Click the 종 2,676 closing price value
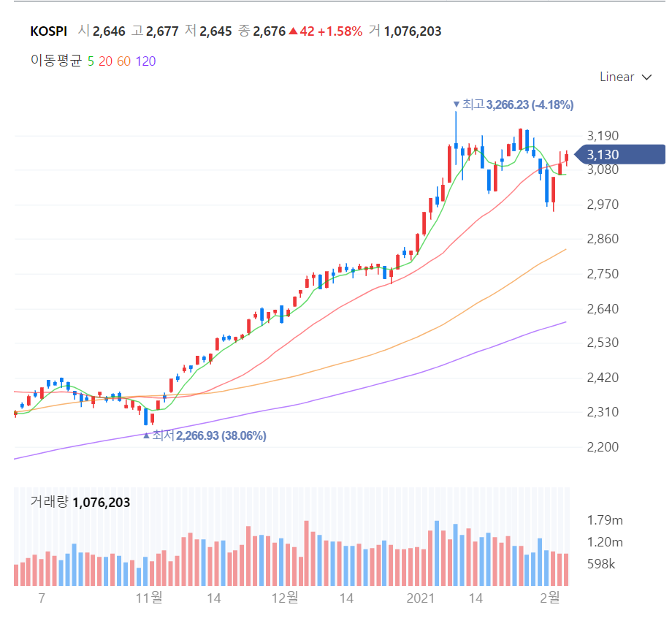The image size is (672, 640). click(269, 31)
